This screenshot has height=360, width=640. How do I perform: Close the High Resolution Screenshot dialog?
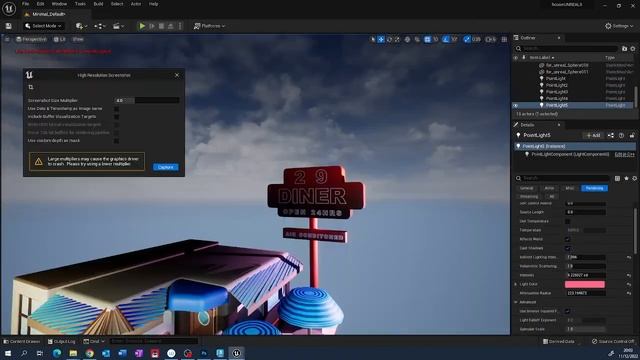tap(177, 75)
